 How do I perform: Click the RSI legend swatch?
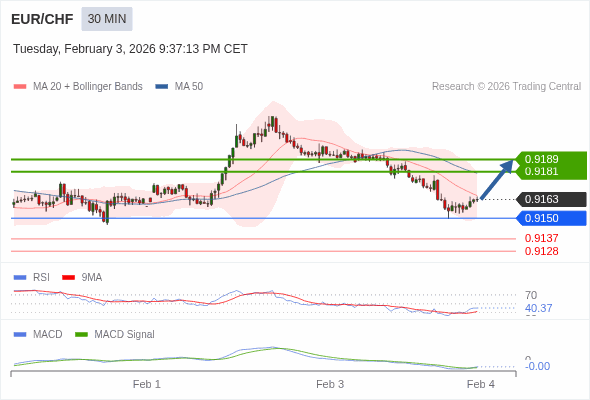tap(20, 278)
